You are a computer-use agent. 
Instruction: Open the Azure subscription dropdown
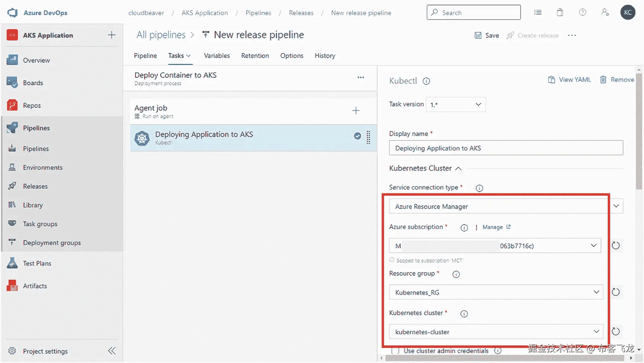pos(495,246)
